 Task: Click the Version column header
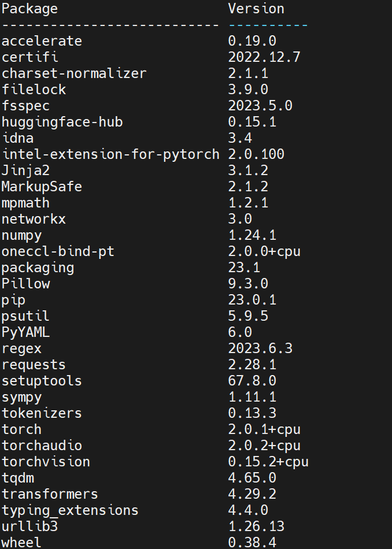[256, 9]
